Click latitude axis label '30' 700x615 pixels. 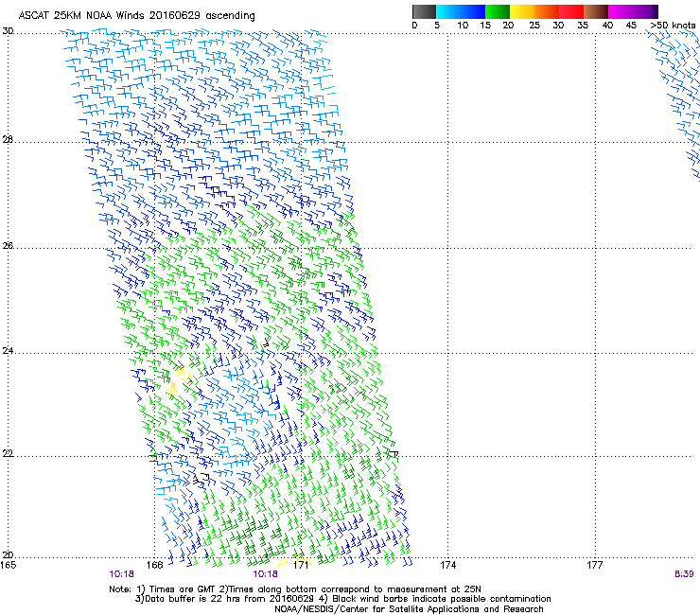8,31
